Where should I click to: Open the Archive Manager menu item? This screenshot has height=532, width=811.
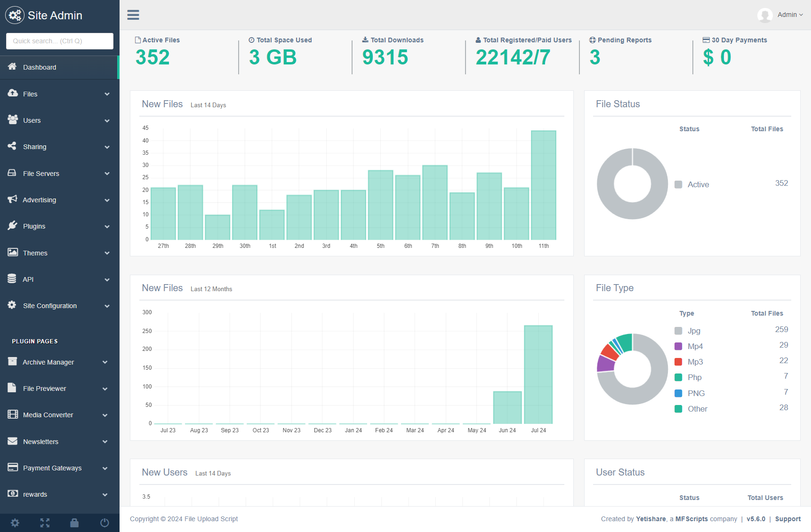click(48, 362)
